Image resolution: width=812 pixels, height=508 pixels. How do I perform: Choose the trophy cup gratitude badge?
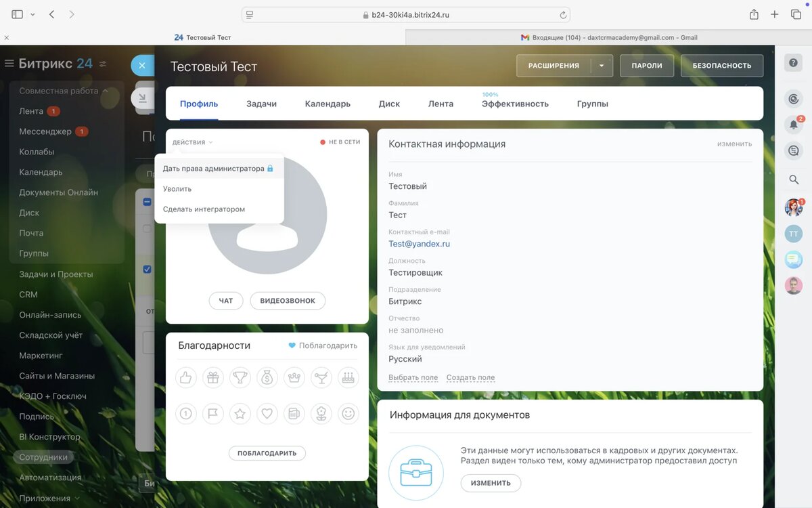[x=240, y=377]
